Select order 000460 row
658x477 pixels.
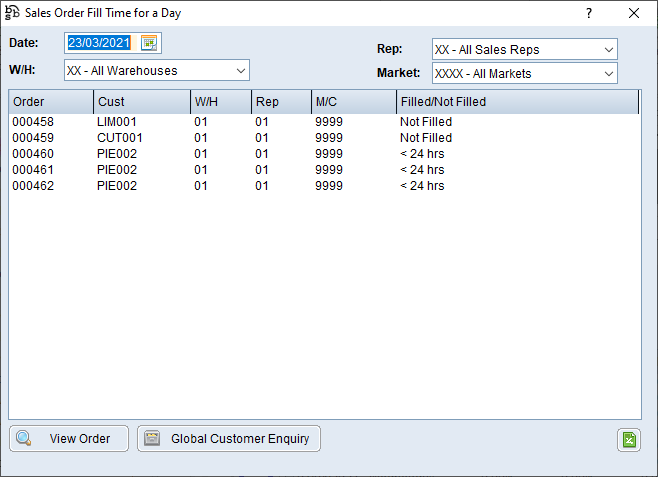coord(200,154)
